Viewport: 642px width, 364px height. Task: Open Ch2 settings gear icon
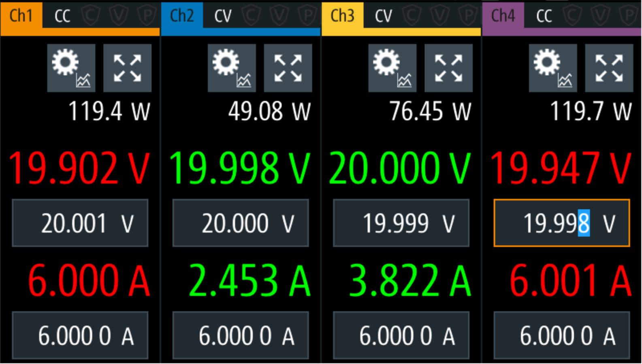click(232, 68)
